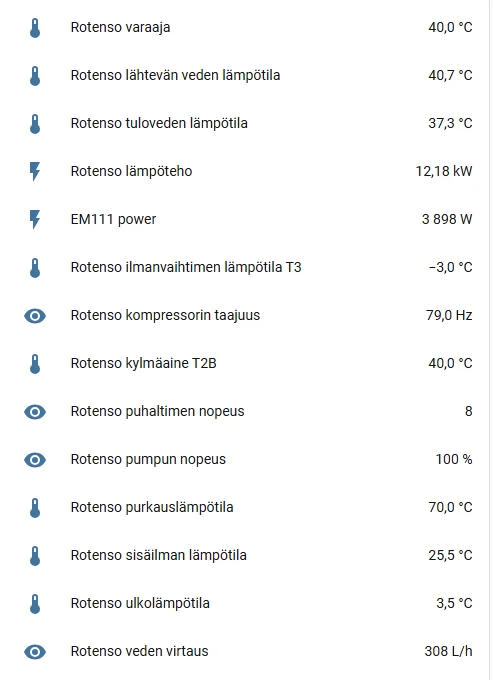493x680 pixels.
Task: Open Rotenso tuloveden lämpötila entity
Action: (247, 124)
